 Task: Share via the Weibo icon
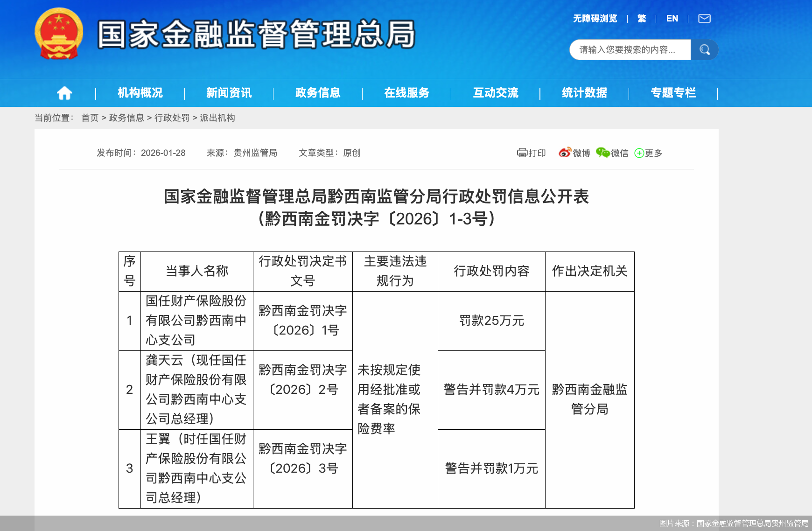click(565, 153)
